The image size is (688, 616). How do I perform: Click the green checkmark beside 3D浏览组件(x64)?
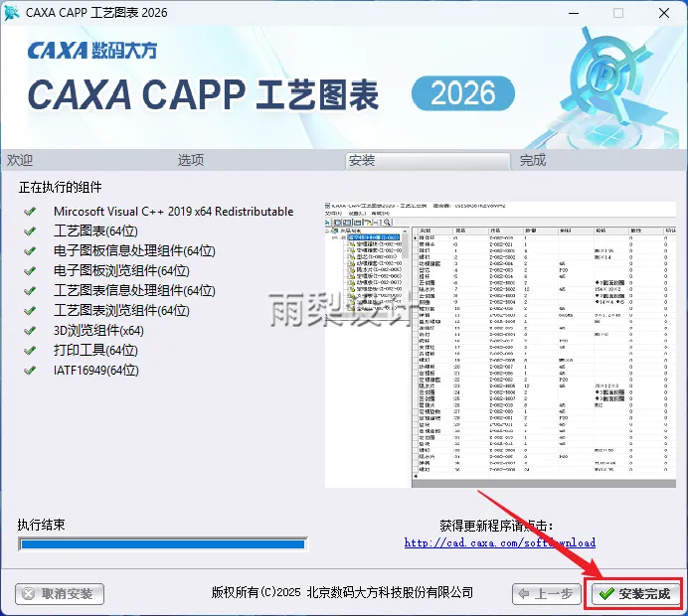pyautogui.click(x=30, y=330)
